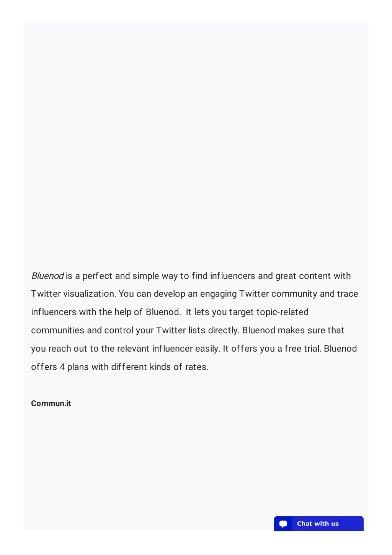Click the empty image area above the paragraph

coord(196,142)
